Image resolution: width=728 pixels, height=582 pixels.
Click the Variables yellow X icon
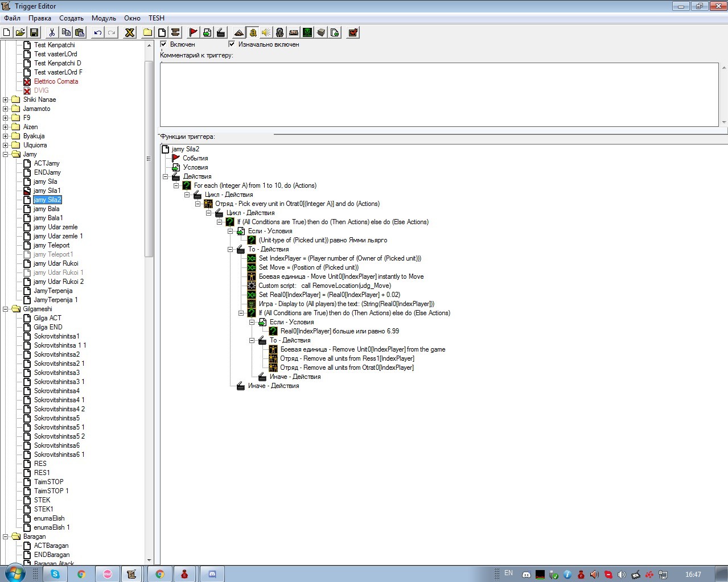coord(130,32)
